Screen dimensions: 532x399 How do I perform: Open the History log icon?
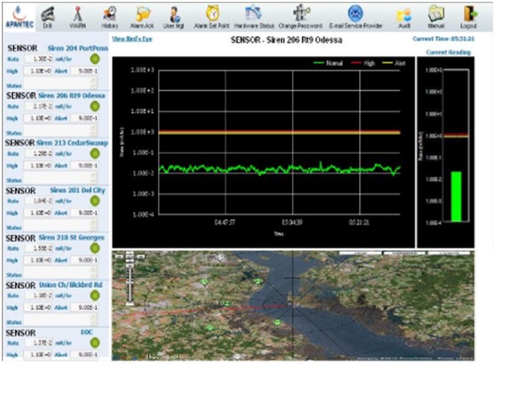coord(109,14)
